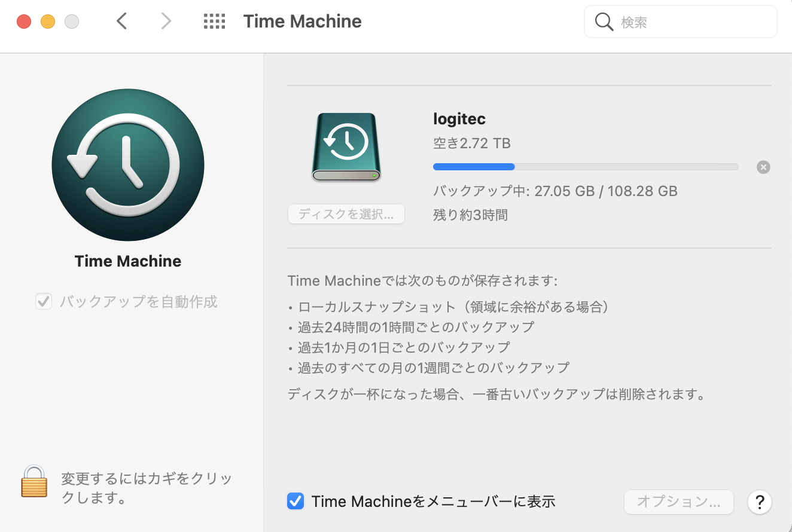Cancel the backup in progress

(763, 167)
